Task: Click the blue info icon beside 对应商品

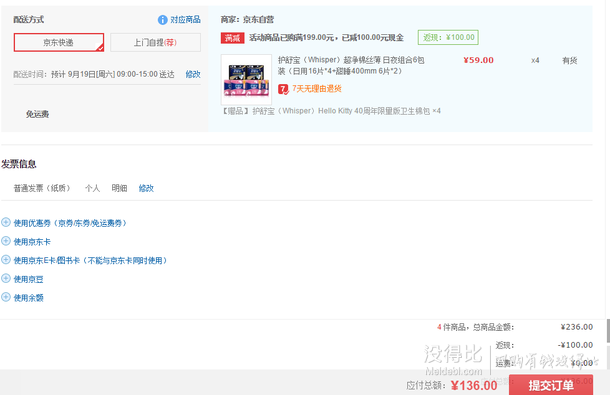Action: pyautogui.click(x=162, y=20)
